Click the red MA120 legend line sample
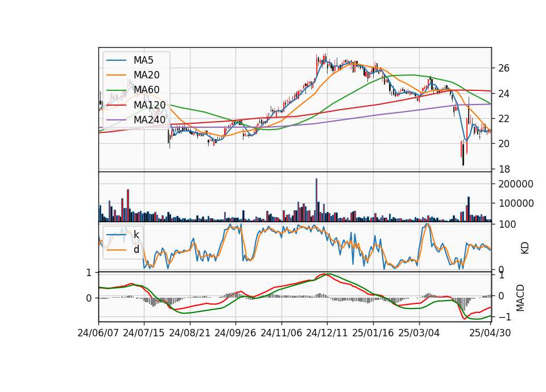Viewport: 546px width, 392px height. 116,105
